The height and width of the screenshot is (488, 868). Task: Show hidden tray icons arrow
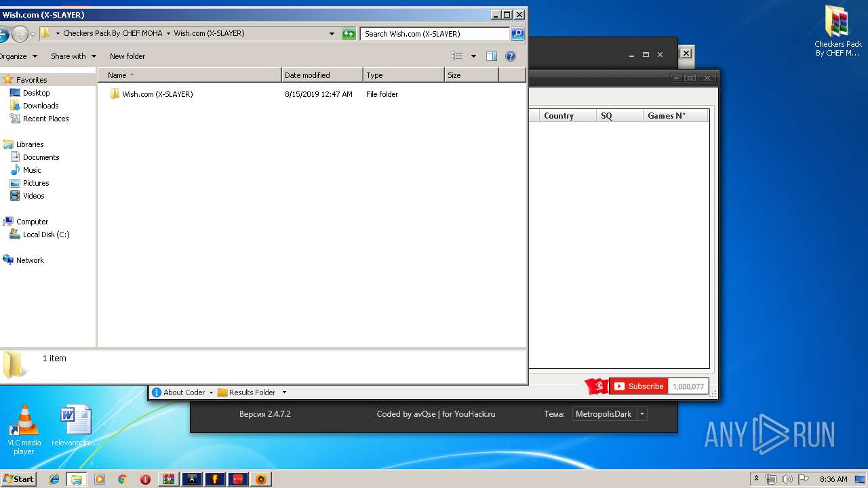click(757, 479)
